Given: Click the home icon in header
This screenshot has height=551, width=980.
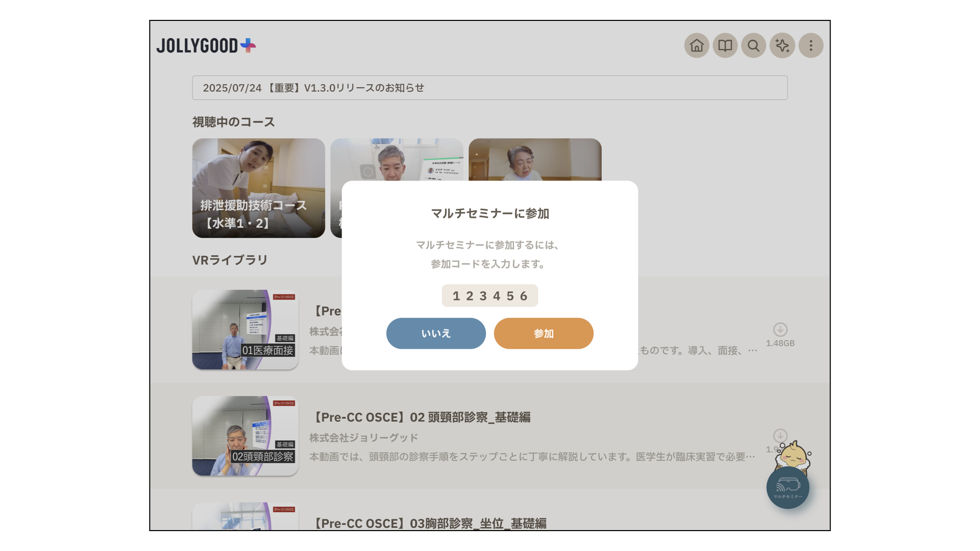Looking at the screenshot, I should (x=696, y=46).
